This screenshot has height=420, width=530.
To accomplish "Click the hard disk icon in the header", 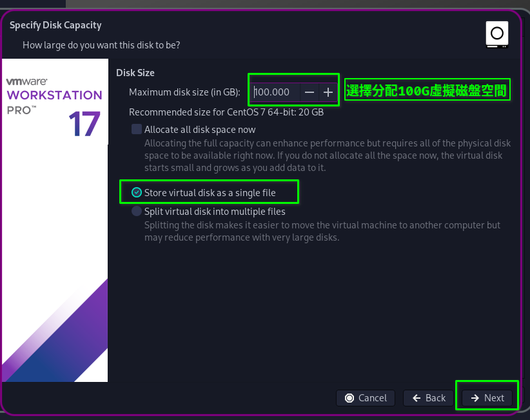I will pos(497,34).
